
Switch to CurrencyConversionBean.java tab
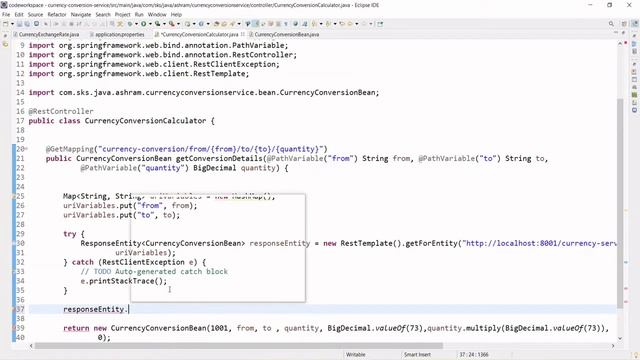[284, 35]
